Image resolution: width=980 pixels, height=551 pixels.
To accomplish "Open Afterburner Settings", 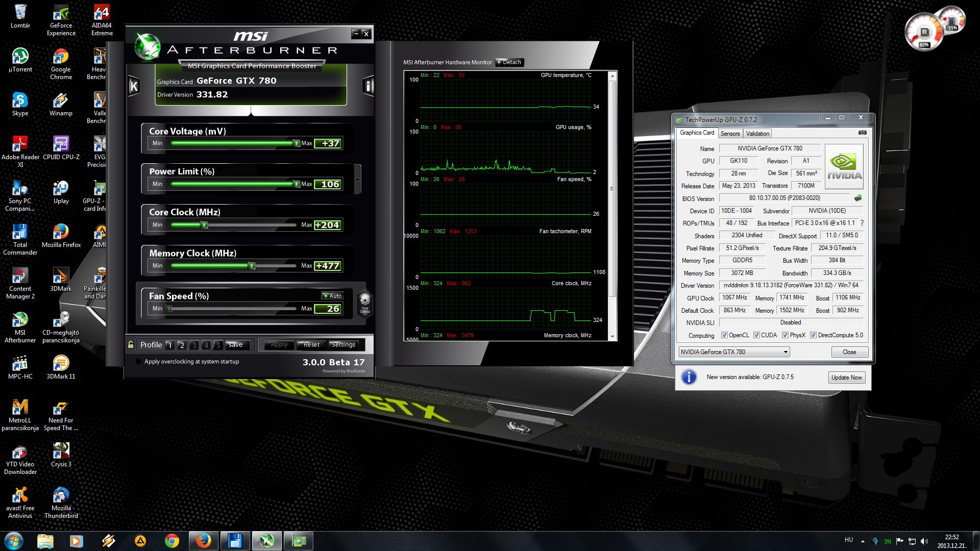I will [x=344, y=345].
